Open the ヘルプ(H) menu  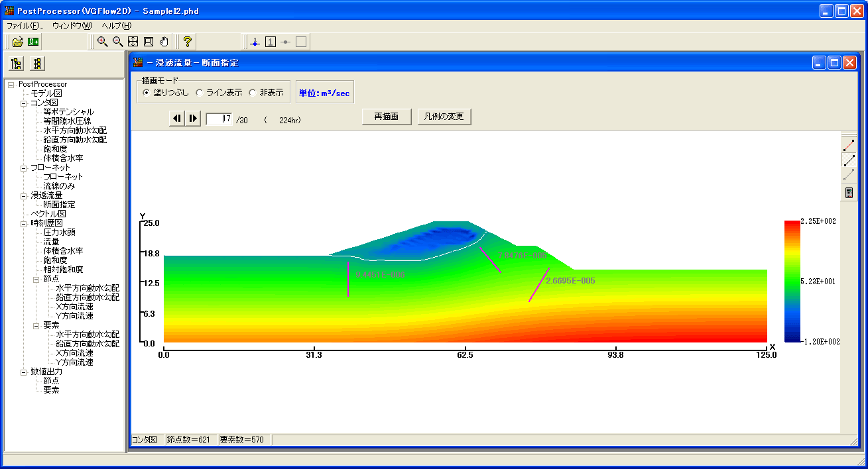(116, 26)
